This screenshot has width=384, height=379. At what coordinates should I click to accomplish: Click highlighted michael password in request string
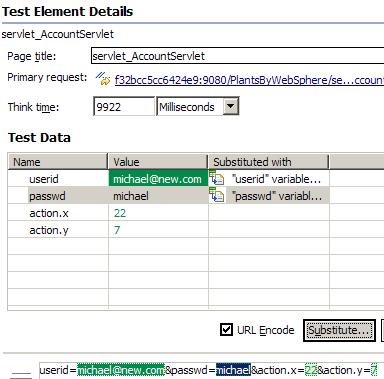[233, 370]
